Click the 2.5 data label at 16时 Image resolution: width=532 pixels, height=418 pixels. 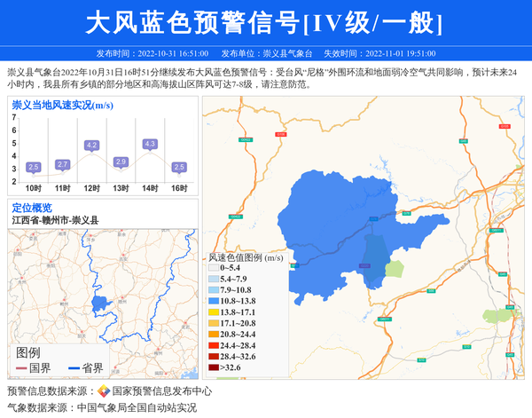[179, 167]
